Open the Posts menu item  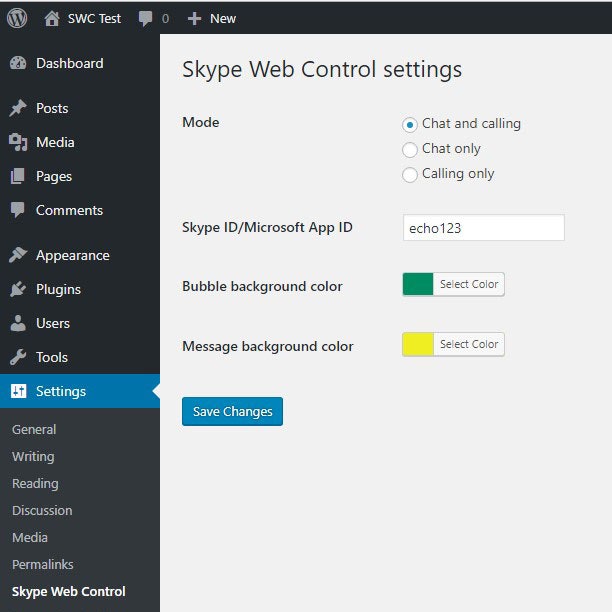tap(80, 108)
